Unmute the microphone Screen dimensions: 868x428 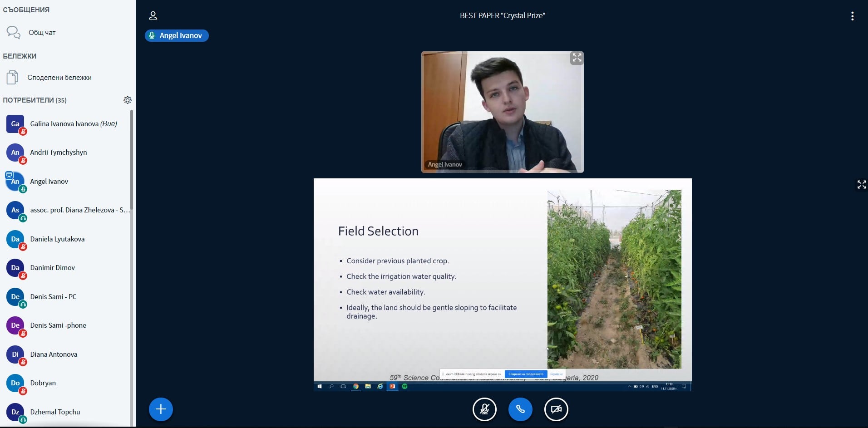[484, 409]
